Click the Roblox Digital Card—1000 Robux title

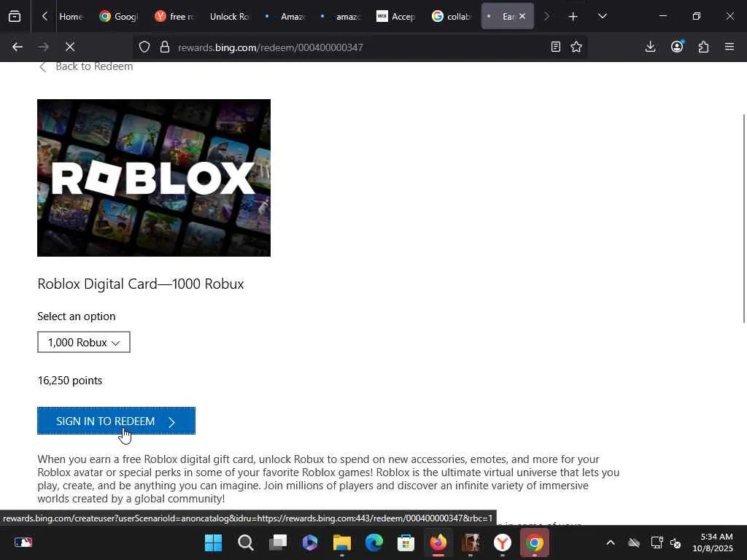click(x=141, y=284)
